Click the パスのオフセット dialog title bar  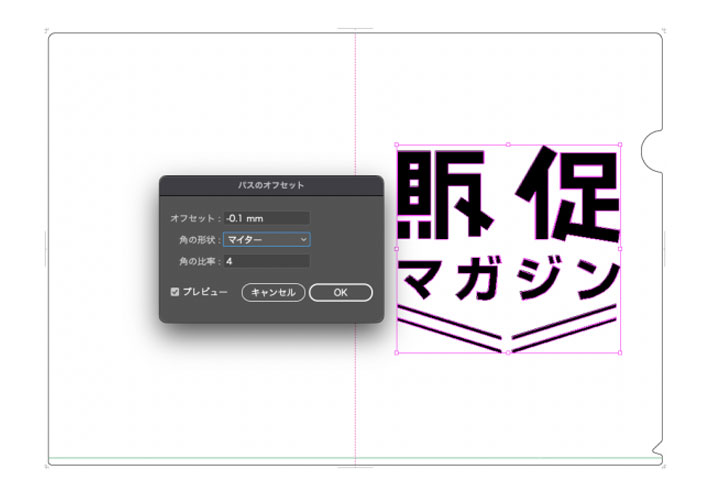271,185
